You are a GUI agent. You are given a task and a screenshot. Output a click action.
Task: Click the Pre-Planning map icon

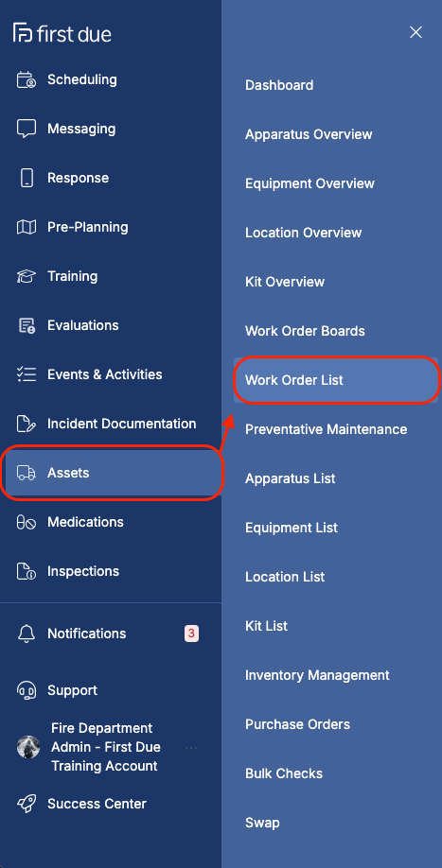[27, 227]
